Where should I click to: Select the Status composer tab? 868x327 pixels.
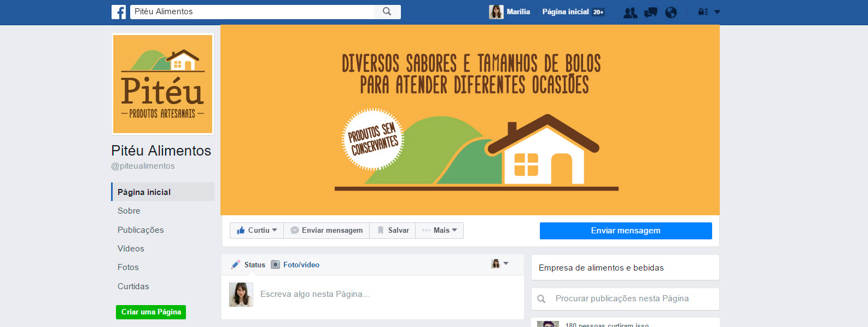click(x=248, y=265)
